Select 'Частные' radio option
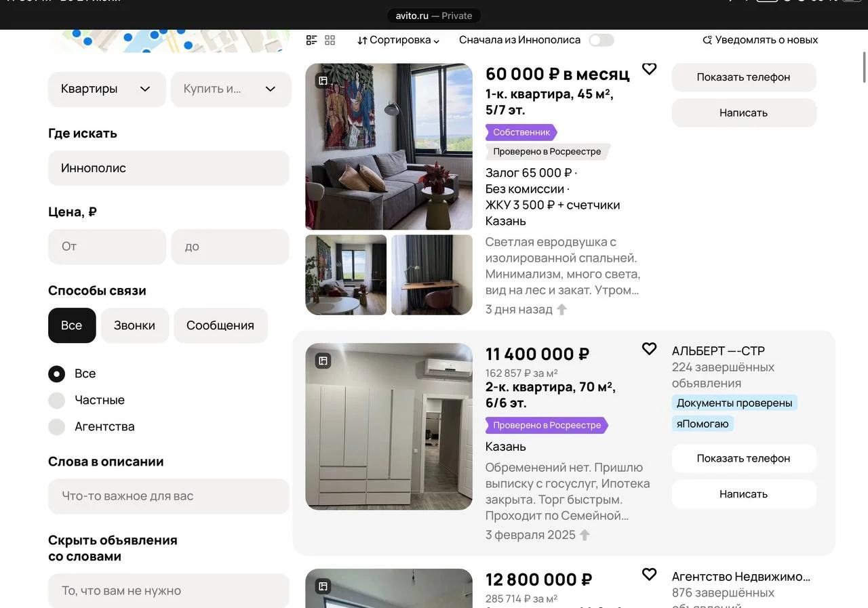This screenshot has width=868, height=608. (57, 401)
